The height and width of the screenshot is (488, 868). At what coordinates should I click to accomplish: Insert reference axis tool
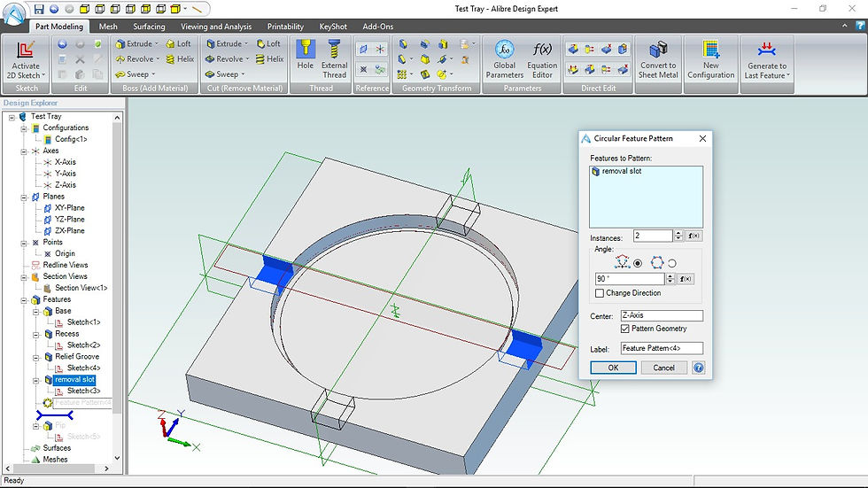pyautogui.click(x=380, y=50)
